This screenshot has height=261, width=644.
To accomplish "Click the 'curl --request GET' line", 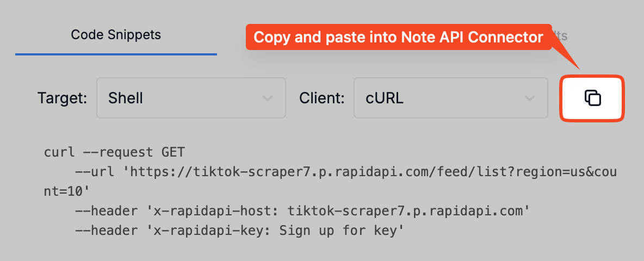I will [114, 153].
